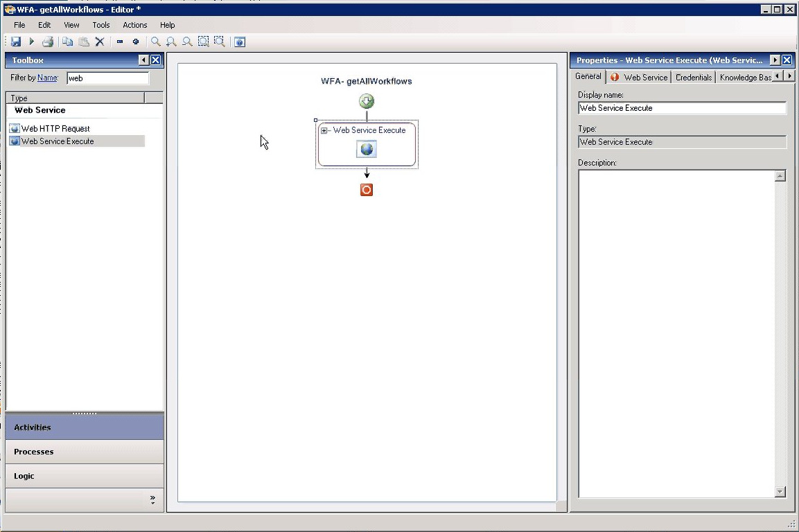Click the Display name input field

pos(683,108)
